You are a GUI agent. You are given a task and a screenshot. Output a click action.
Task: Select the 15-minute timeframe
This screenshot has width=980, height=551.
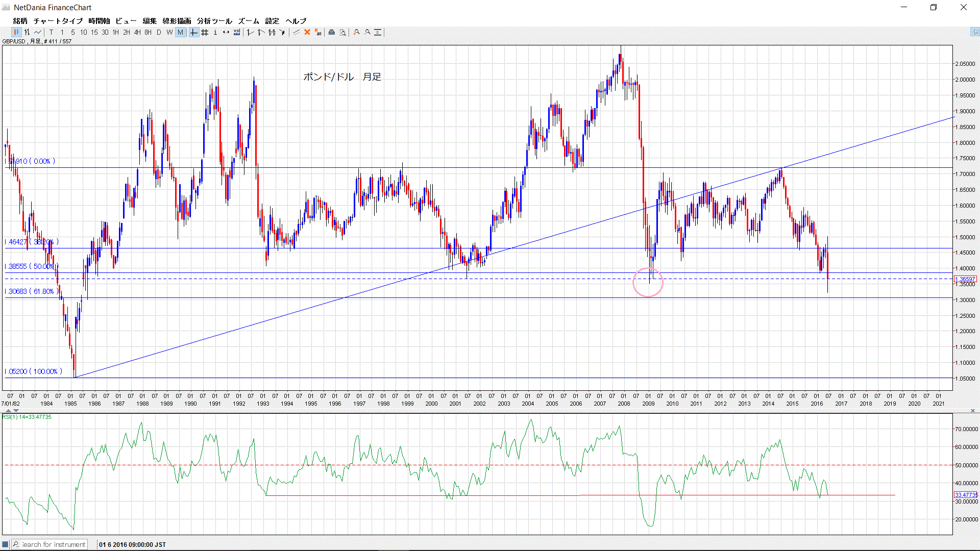[x=94, y=32]
